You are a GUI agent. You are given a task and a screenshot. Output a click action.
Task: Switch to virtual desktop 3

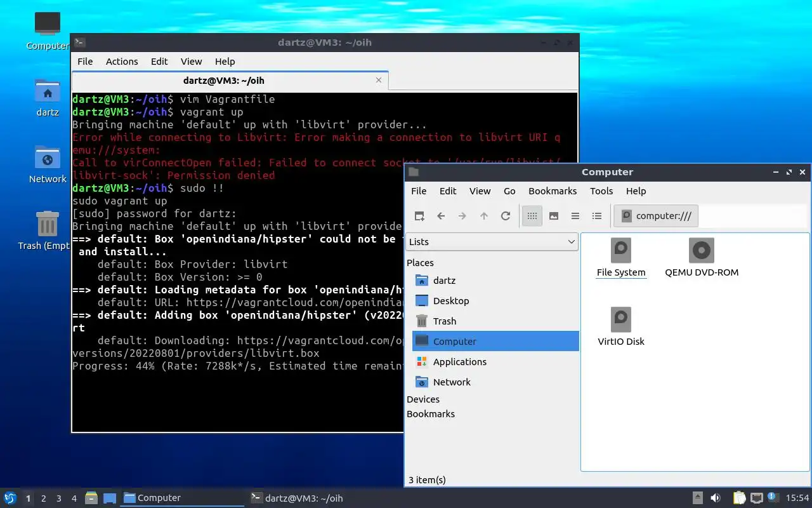59,498
